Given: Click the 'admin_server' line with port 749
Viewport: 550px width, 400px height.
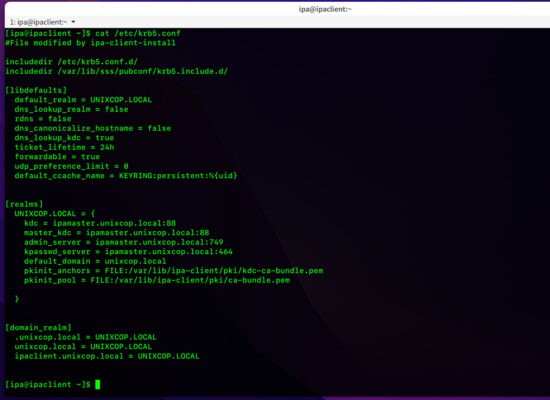Looking at the screenshot, I should coord(123,242).
